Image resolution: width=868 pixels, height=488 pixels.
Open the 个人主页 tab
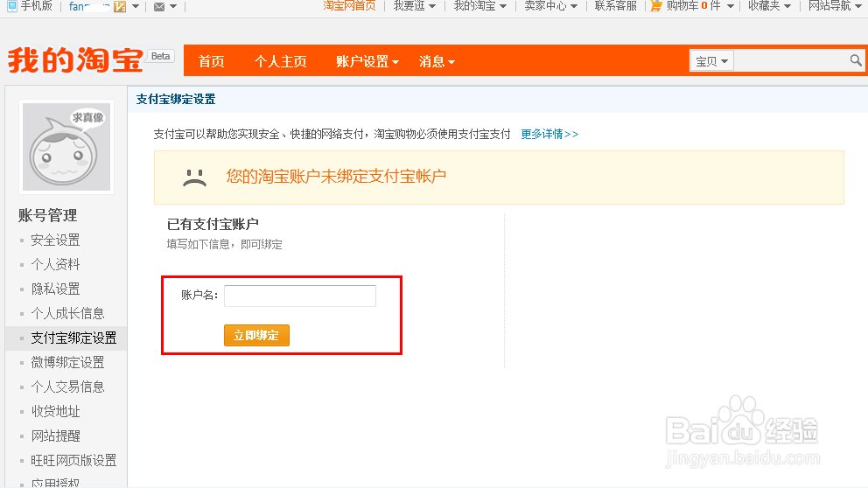(x=281, y=61)
